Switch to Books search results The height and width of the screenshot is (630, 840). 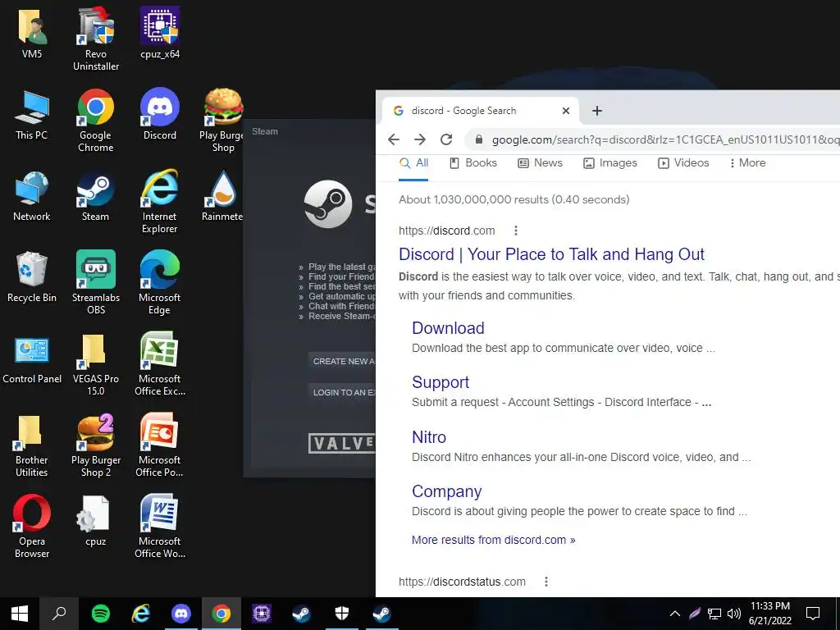click(473, 163)
